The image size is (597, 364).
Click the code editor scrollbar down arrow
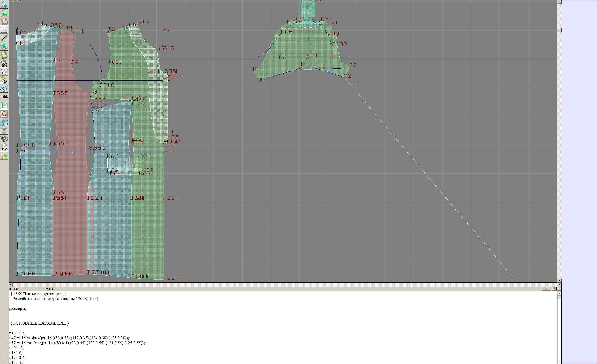coord(559,362)
